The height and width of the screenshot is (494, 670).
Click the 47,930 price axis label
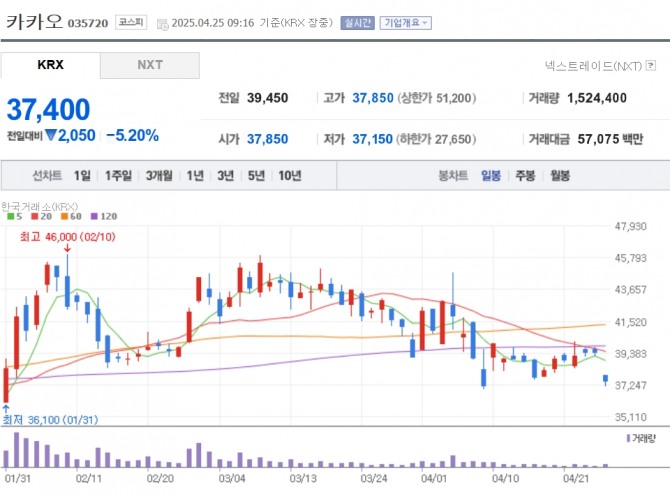point(630,226)
